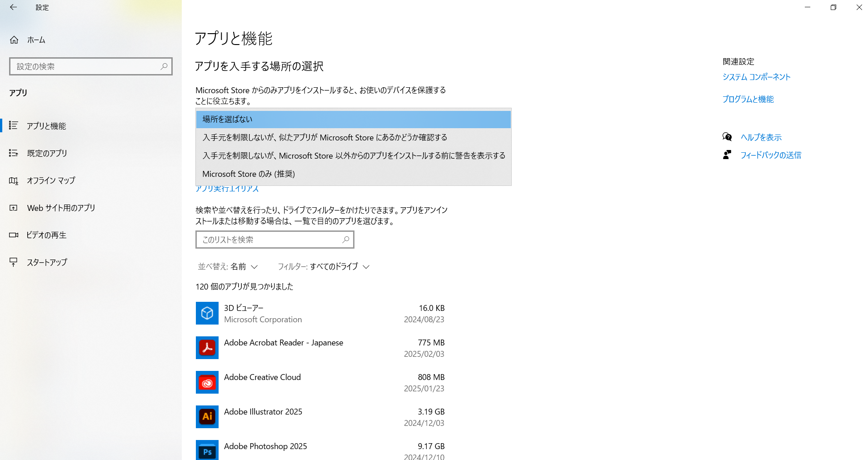
Task: Select Adobe Photoshop 2025 name
Action: coord(265,446)
